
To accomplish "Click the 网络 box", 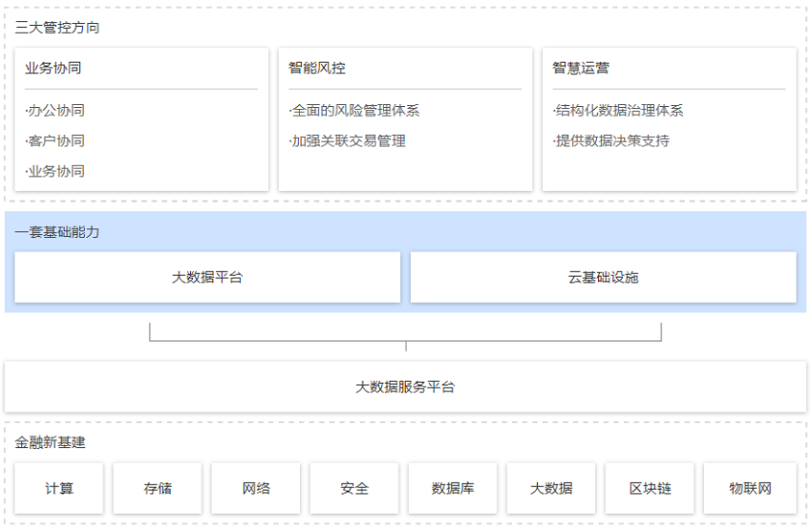I will pos(256,488).
